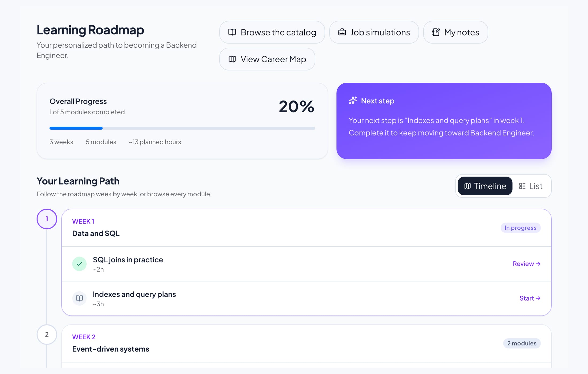Review the SQL joins in practice module
Screen dimensions: 588x374
(527, 264)
